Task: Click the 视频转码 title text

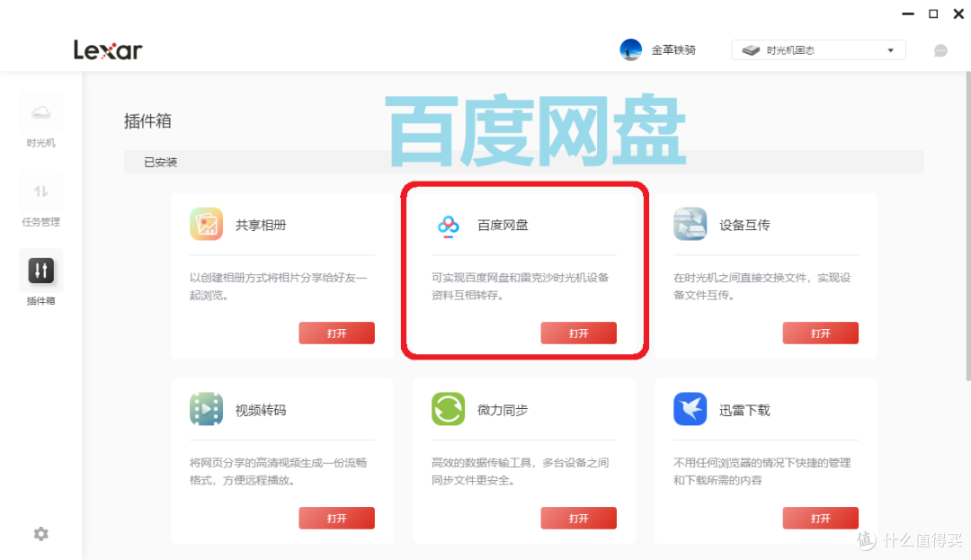Action: [261, 410]
